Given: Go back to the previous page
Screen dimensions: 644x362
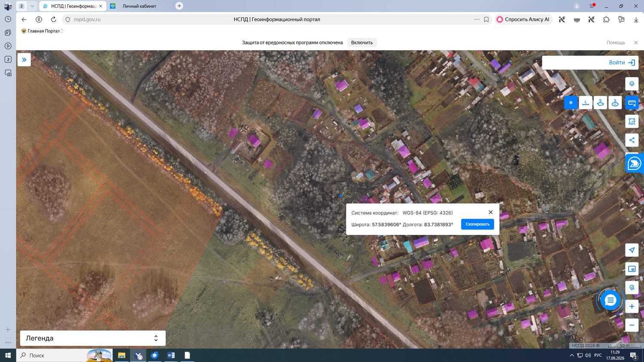Looking at the screenshot, I should click(24, 19).
